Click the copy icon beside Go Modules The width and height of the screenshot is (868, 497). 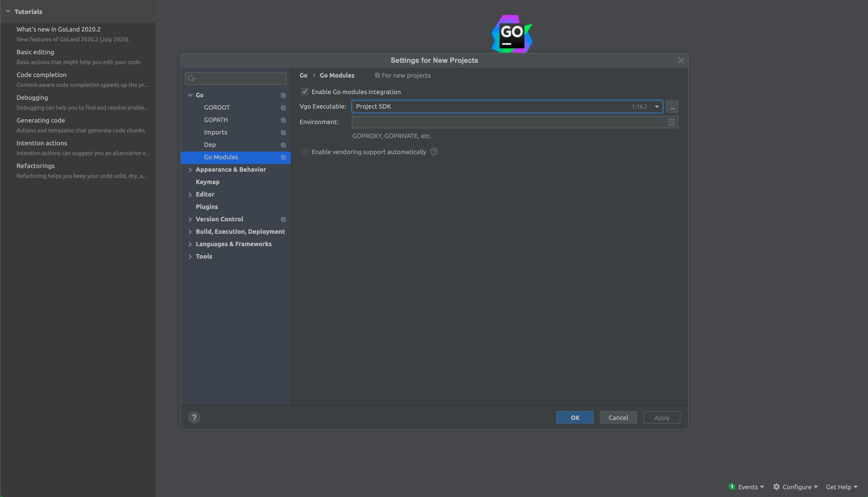pyautogui.click(x=283, y=157)
